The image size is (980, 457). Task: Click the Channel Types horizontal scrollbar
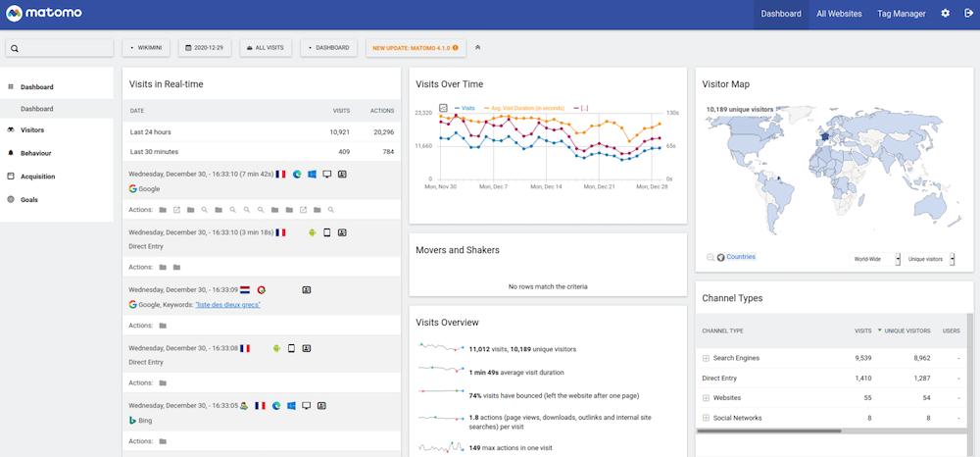click(768, 431)
